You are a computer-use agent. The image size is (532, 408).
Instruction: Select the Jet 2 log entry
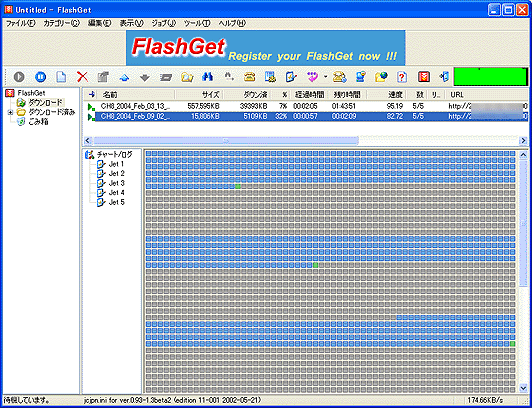click(x=116, y=174)
